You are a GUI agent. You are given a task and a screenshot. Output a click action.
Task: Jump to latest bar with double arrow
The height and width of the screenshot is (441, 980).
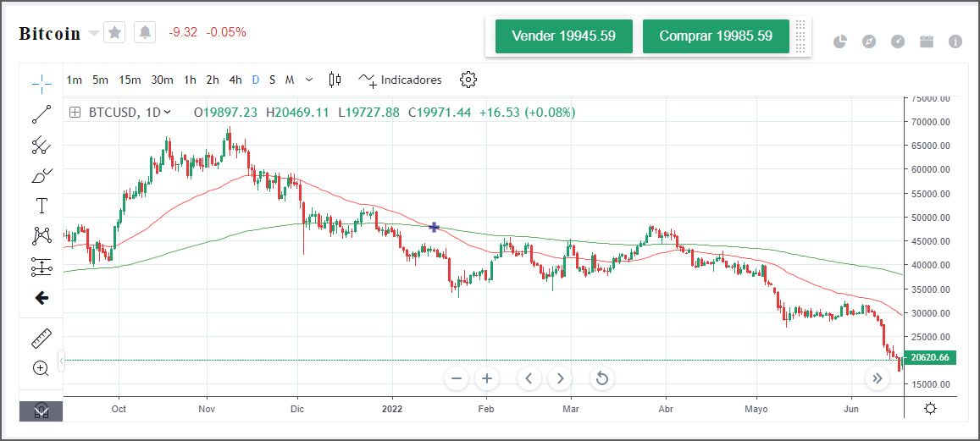coord(877,378)
